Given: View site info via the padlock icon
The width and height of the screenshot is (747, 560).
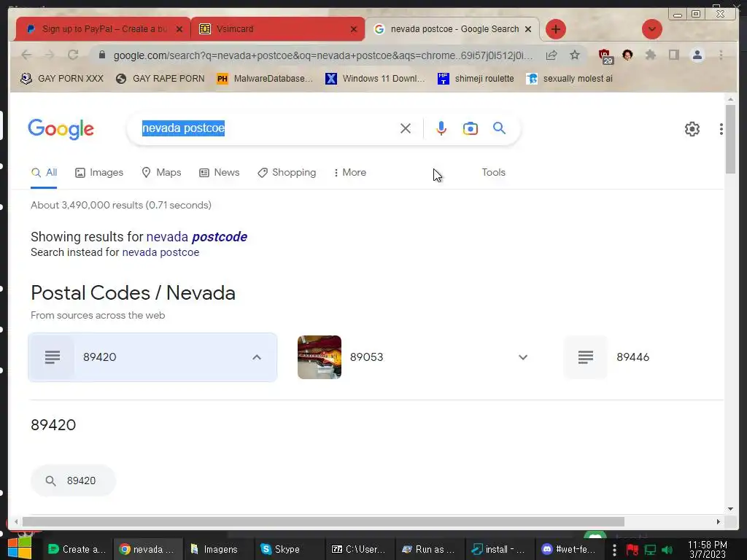Looking at the screenshot, I should point(101,55).
